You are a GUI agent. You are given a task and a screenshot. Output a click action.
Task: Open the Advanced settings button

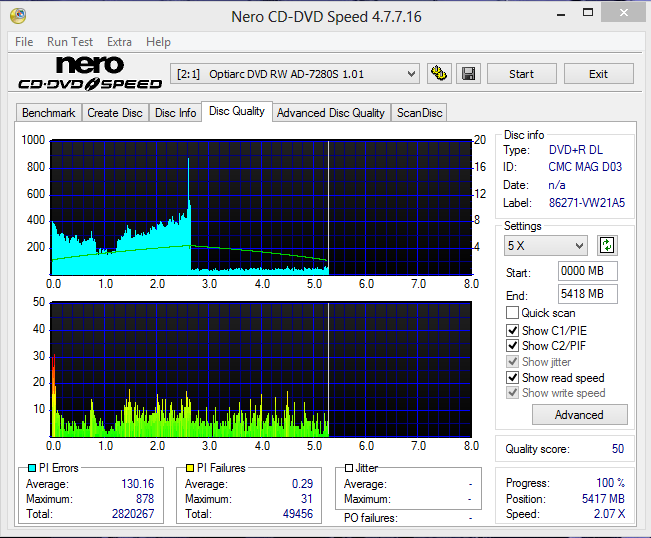tap(579, 415)
